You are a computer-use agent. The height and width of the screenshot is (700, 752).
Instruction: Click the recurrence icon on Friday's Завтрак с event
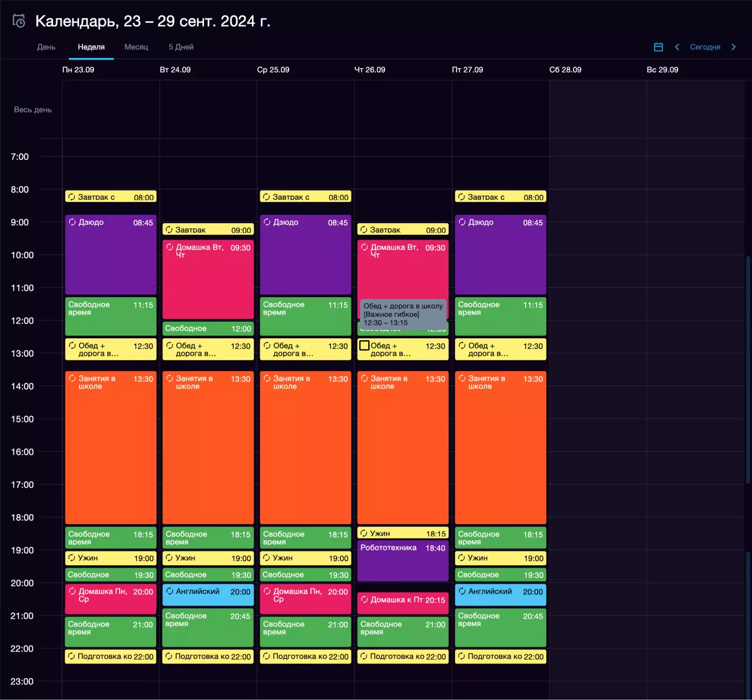tap(462, 197)
